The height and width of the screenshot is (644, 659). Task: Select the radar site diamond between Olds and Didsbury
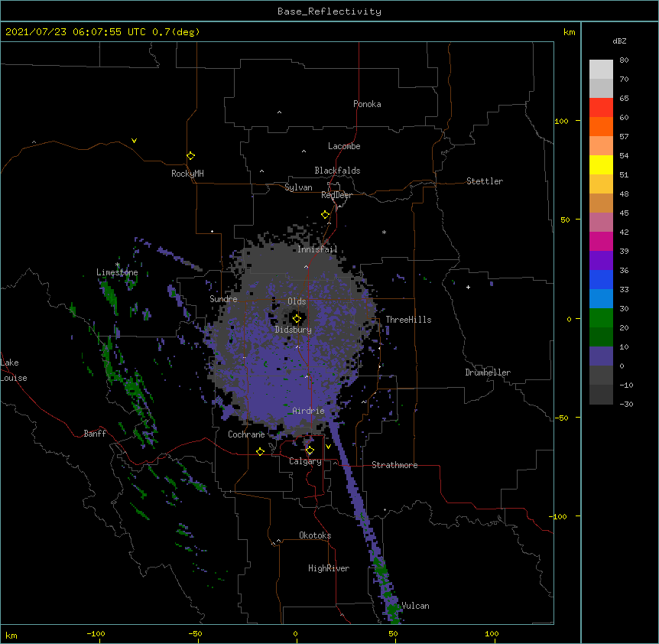[x=297, y=319]
